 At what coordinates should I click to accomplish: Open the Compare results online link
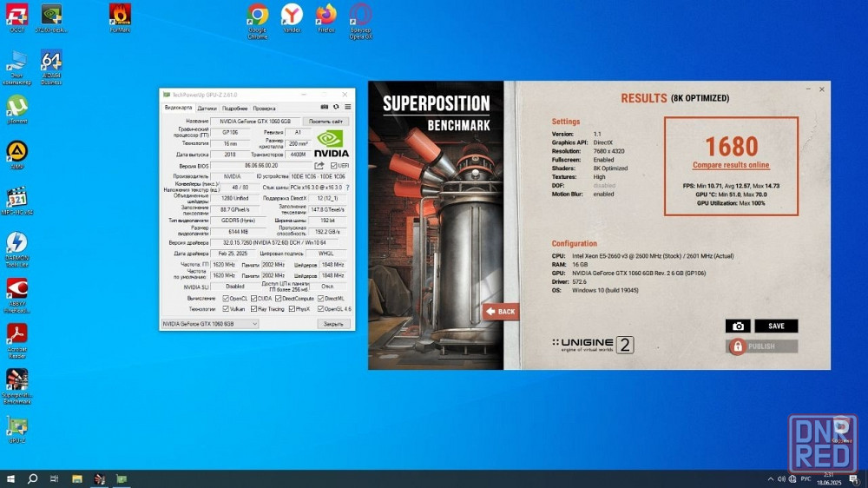[x=731, y=165]
